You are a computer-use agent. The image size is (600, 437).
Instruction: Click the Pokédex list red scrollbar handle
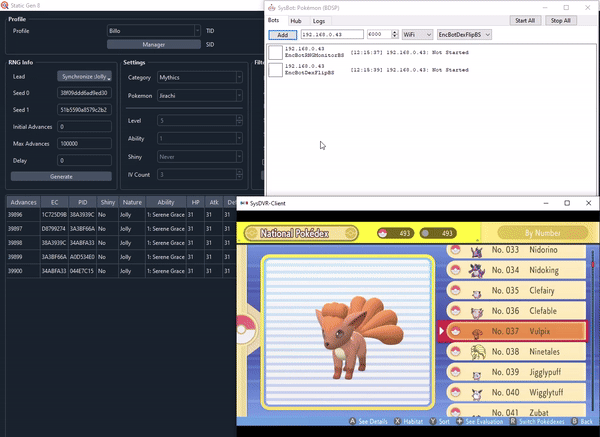coord(593,264)
